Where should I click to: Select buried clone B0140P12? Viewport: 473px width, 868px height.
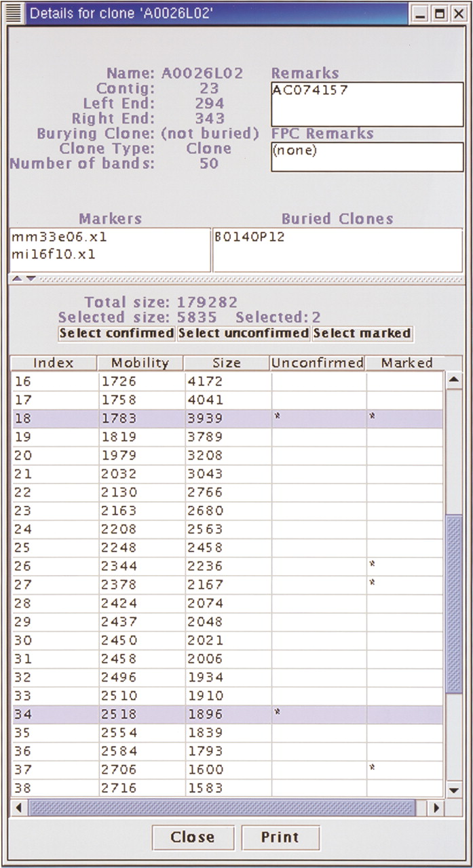click(x=249, y=238)
